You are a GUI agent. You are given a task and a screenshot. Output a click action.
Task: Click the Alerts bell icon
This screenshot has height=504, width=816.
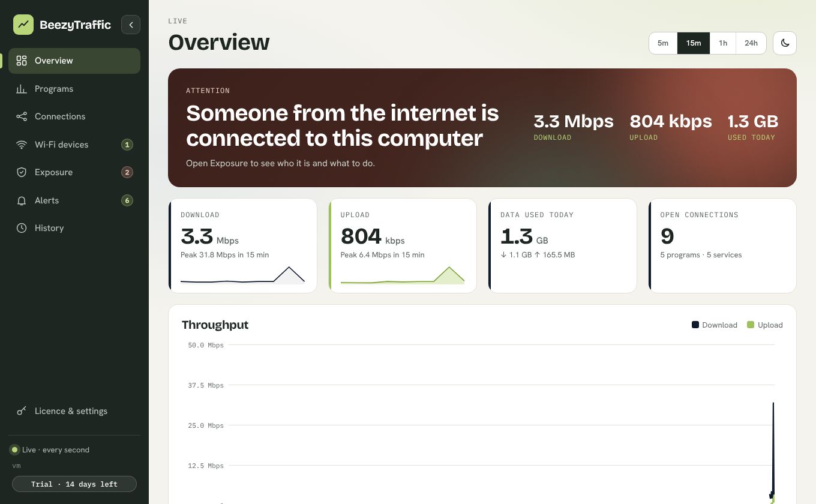click(22, 200)
